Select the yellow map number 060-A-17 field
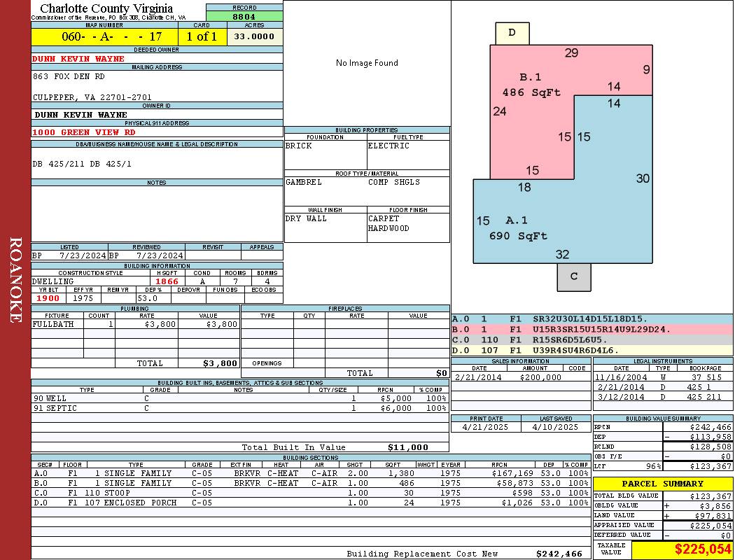The image size is (735, 560). (x=104, y=36)
